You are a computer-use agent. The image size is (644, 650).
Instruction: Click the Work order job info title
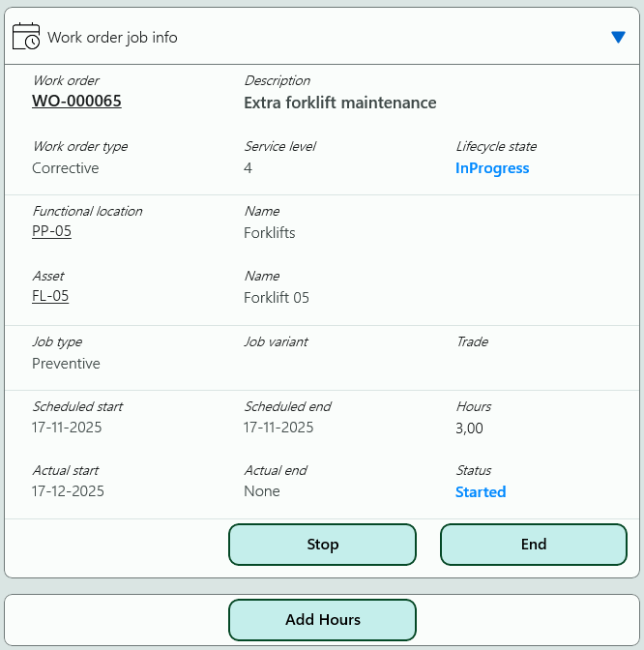pyautogui.click(x=112, y=38)
